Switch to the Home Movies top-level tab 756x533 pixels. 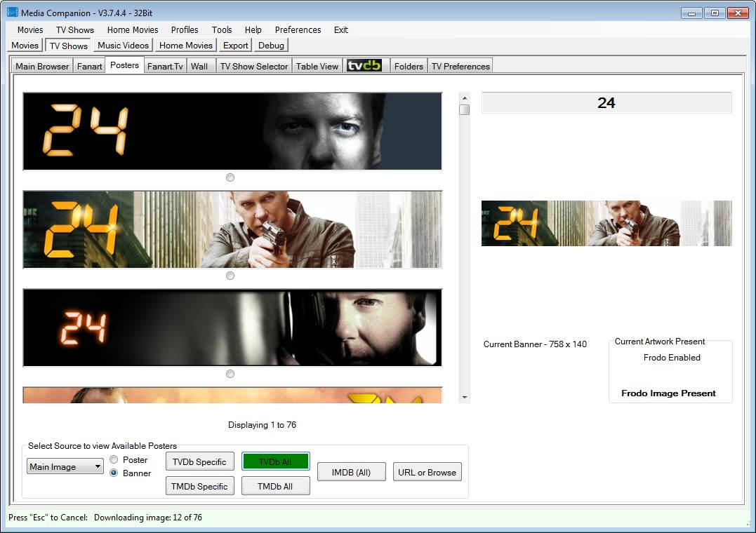coord(185,46)
